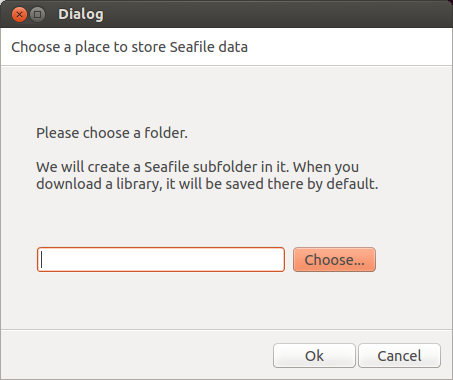This screenshot has height=380, width=453.
Task: Place the cursor at the text caret in the path field
Action: pyautogui.click(x=42, y=259)
